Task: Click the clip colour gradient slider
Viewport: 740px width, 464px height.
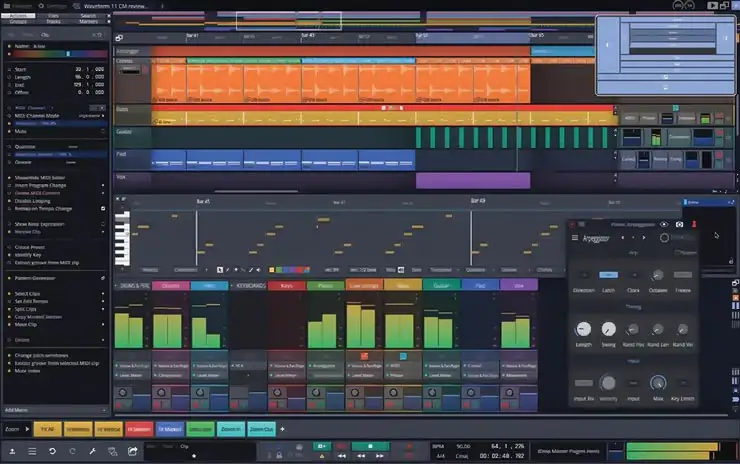Action: (x=60, y=54)
